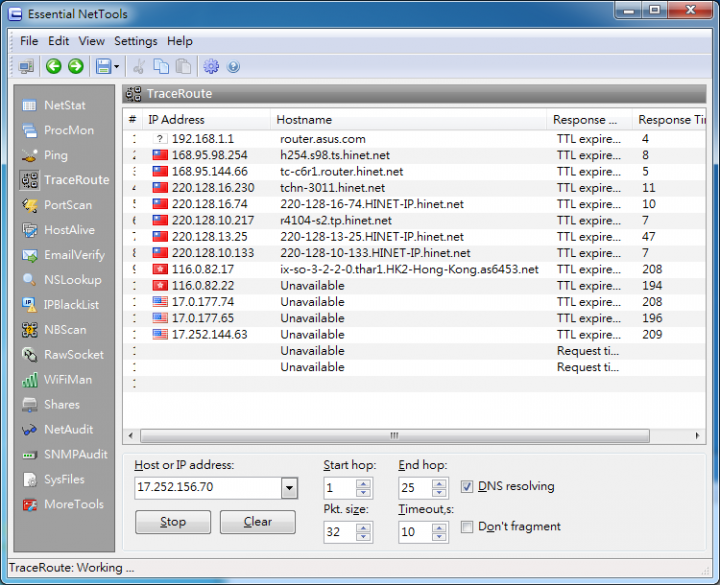The width and height of the screenshot is (720, 585).
Task: Click the Copy toolbar icon
Action: [161, 67]
